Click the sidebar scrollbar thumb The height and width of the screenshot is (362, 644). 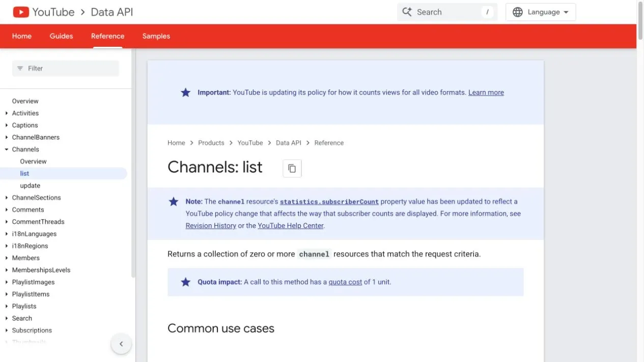click(x=133, y=163)
